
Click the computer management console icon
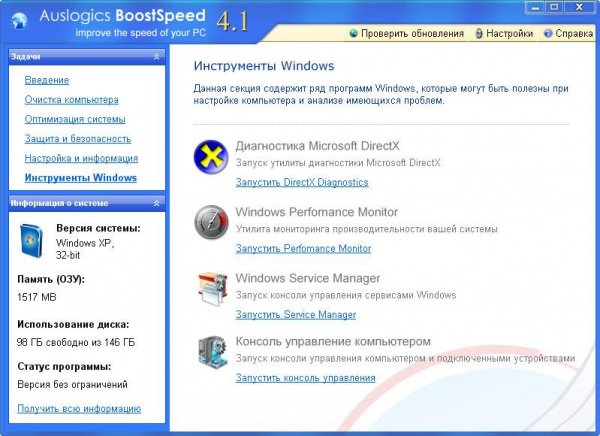click(x=212, y=351)
